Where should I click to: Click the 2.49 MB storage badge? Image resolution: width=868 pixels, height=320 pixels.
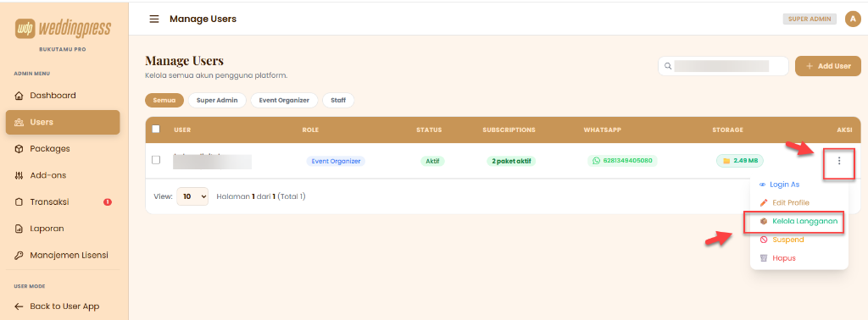[x=740, y=161]
